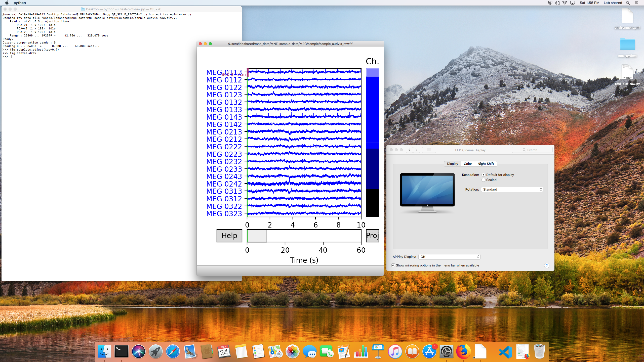The image size is (644, 362).
Task: Open Firefox in the dock
Action: [x=463, y=351]
